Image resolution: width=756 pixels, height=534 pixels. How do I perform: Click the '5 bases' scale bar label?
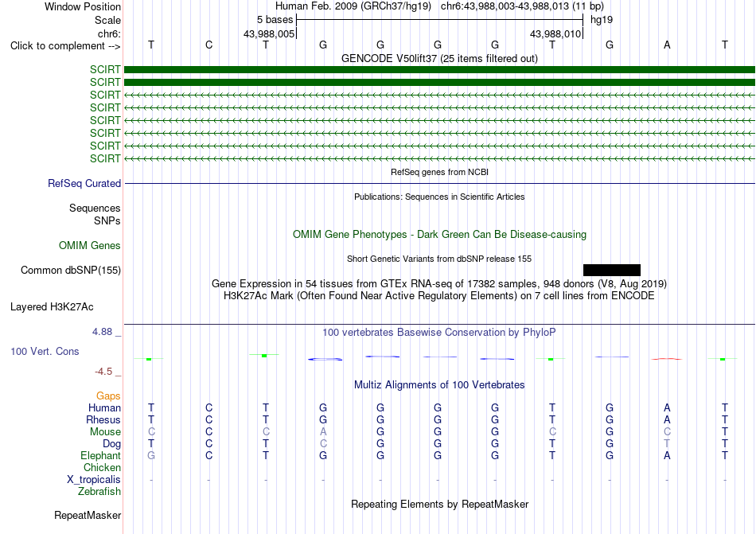click(x=275, y=20)
